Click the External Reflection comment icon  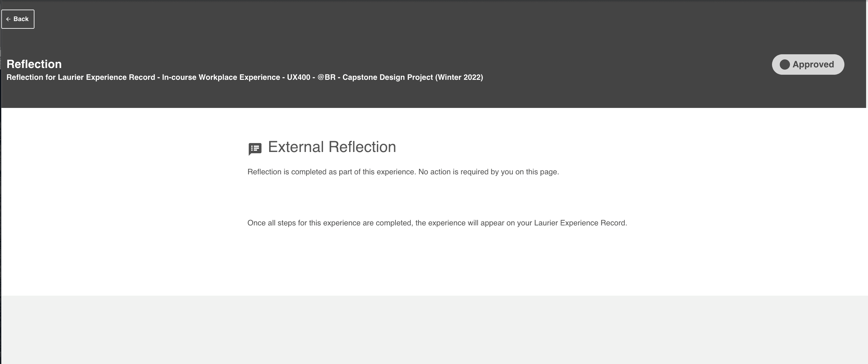tap(255, 149)
